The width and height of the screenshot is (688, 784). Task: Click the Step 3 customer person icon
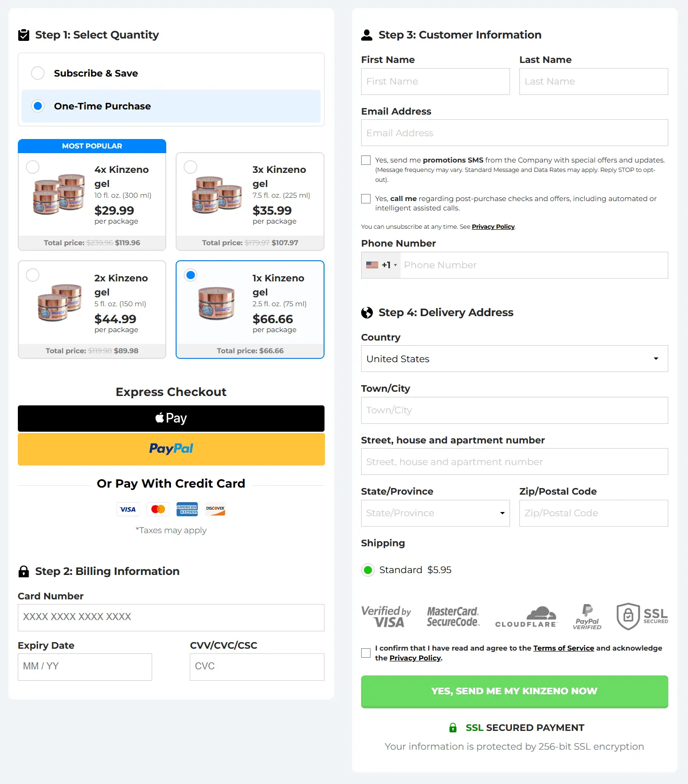click(x=367, y=35)
